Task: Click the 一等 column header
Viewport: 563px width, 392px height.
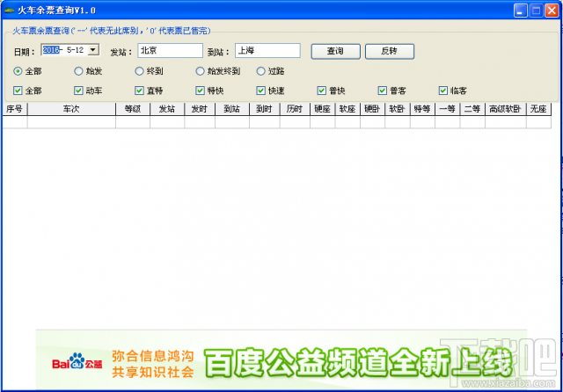Action: (448, 109)
